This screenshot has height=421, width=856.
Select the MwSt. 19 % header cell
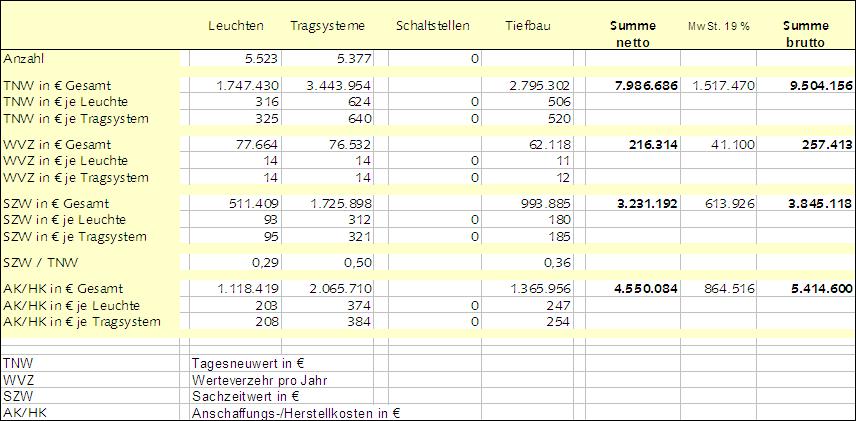pyautogui.click(x=718, y=26)
